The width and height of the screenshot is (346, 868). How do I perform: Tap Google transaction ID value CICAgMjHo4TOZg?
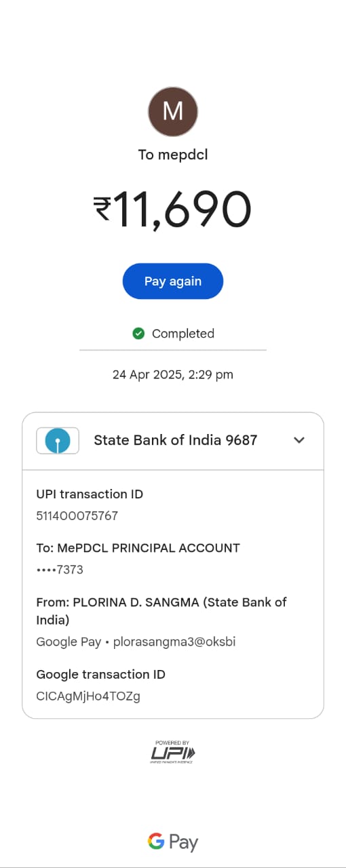coord(88,696)
